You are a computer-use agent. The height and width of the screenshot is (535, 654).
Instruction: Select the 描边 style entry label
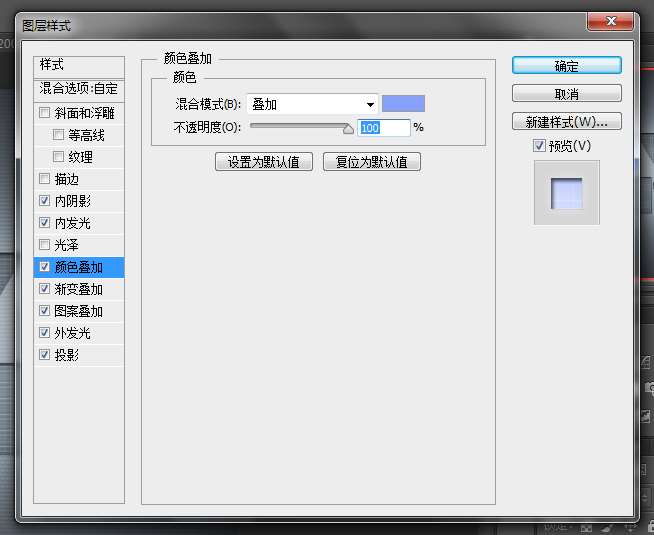[67, 179]
